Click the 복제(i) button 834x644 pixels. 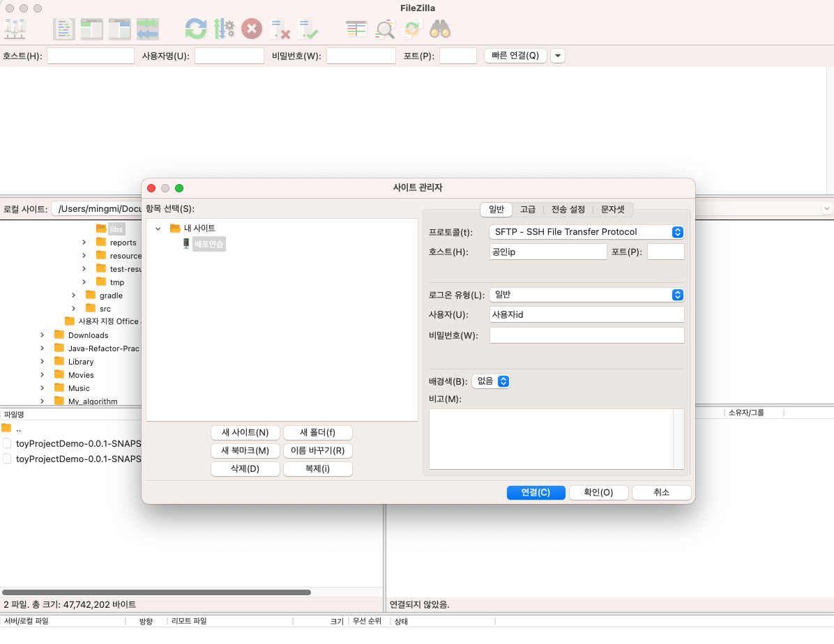click(317, 469)
